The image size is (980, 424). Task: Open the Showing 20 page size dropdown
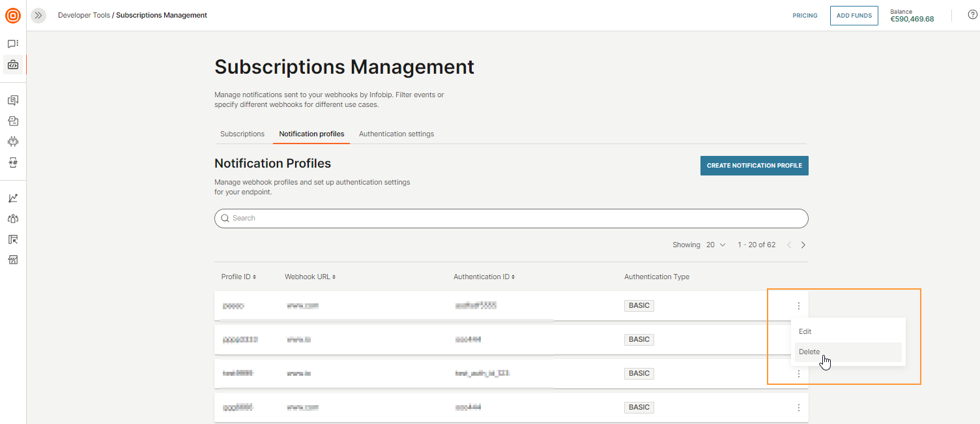[715, 245]
